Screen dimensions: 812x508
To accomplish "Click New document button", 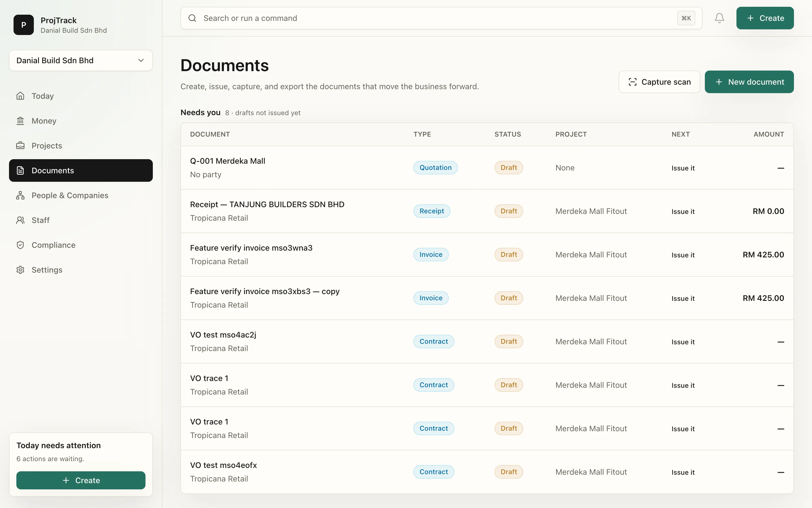I will (x=749, y=82).
